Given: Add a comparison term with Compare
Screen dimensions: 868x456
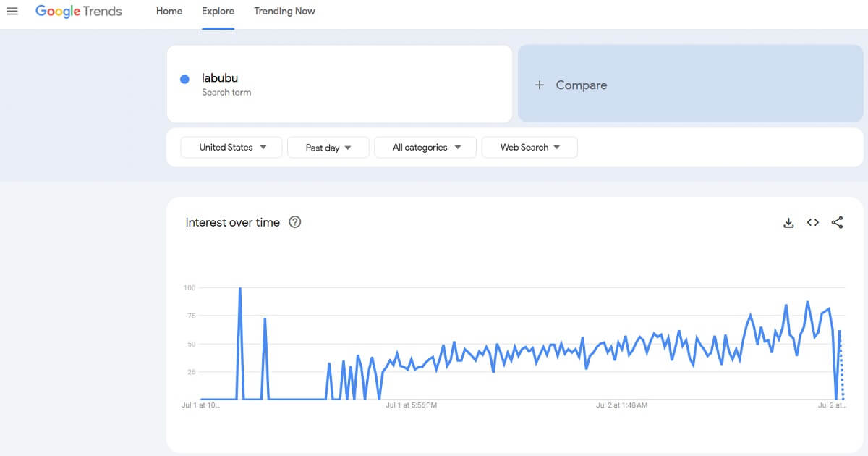Looking at the screenshot, I should pyautogui.click(x=690, y=84).
